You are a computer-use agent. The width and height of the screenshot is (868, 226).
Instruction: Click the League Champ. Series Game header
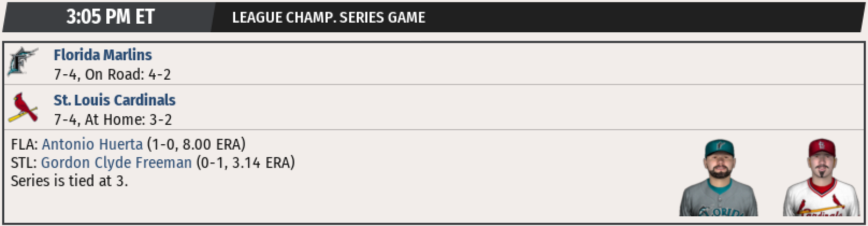tap(328, 18)
